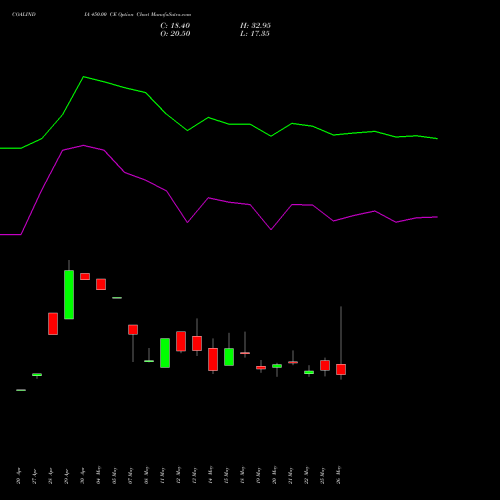The image size is (500, 500).
Task: Click the '12 May' date label
Action: [x=178, y=476]
